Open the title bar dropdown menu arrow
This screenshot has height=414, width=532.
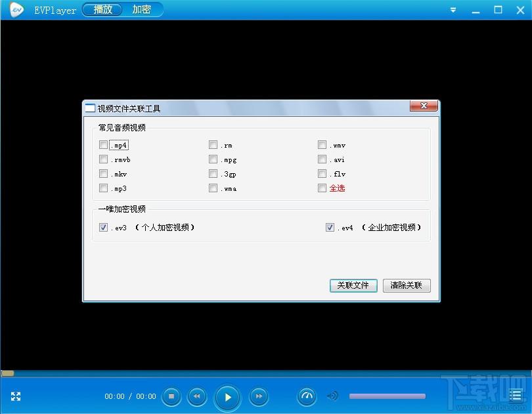pyautogui.click(x=453, y=10)
